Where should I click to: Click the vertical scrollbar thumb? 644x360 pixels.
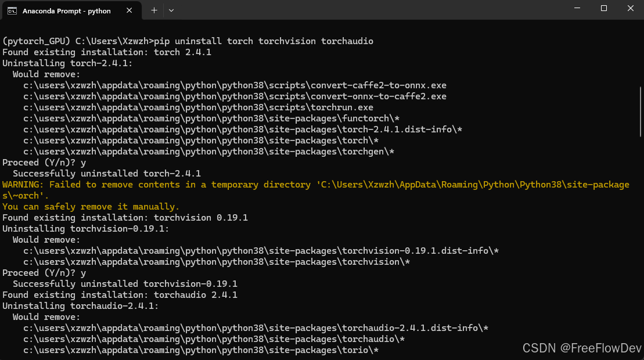(x=641, y=111)
